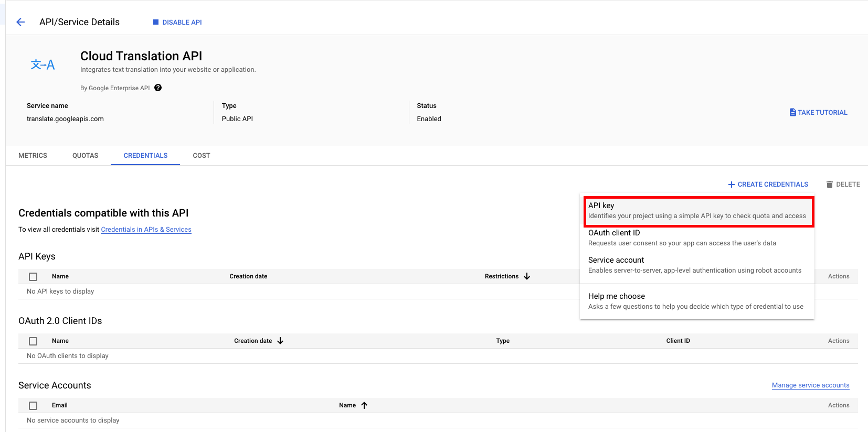Select all API Keys checkbox

(x=33, y=277)
